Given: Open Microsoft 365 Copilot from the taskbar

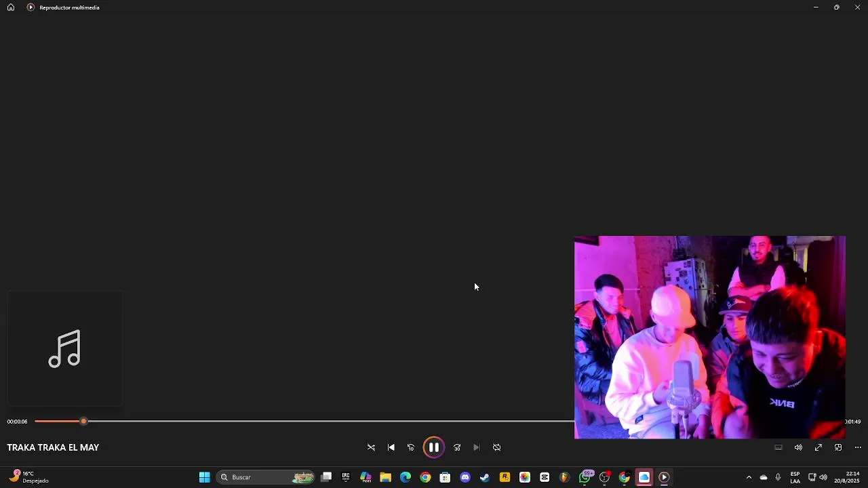Looking at the screenshot, I should pos(366,477).
